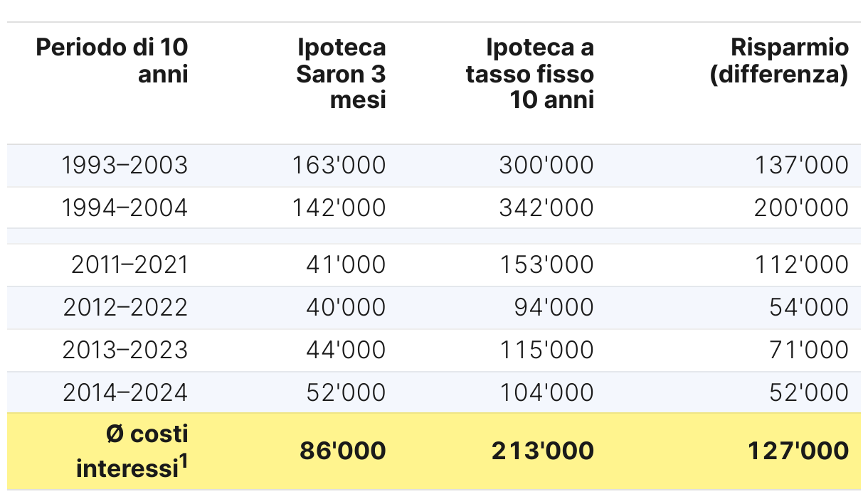The image size is (868, 499).
Task: Select the '200'000' savings value
Action: 802,208
